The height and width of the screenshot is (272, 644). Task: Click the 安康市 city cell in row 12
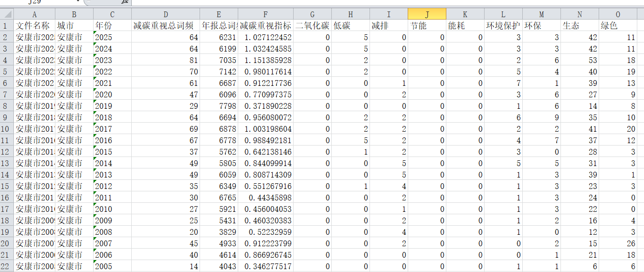pyautogui.click(x=74, y=152)
